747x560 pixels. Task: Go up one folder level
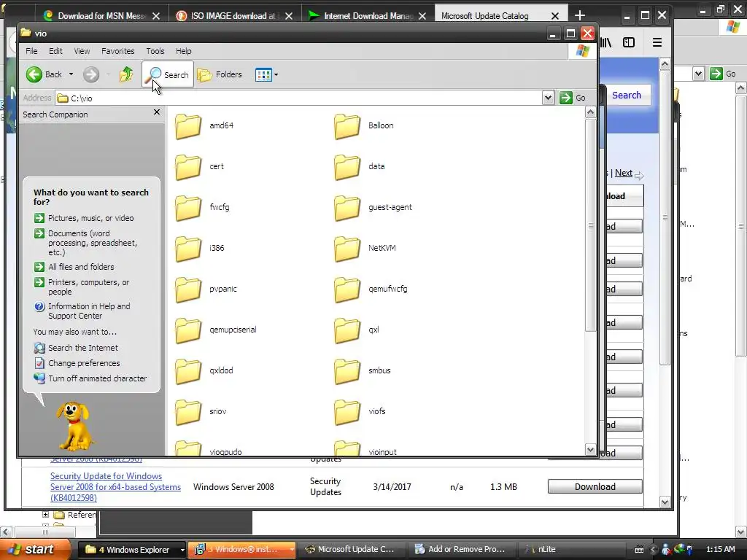click(x=126, y=74)
